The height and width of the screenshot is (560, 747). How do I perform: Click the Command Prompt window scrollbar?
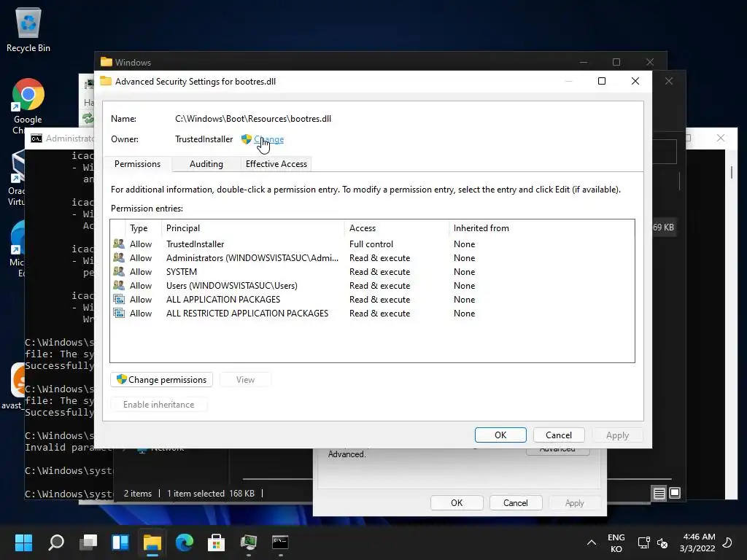click(731, 172)
